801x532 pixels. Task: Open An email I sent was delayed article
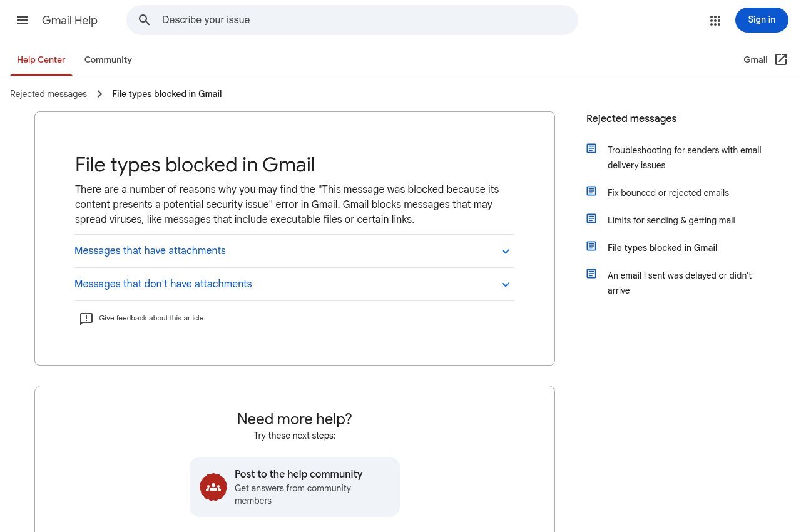[680, 283]
